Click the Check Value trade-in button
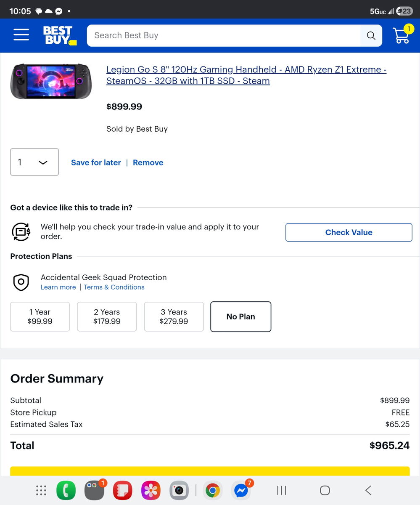This screenshot has width=420, height=505. [x=349, y=232]
